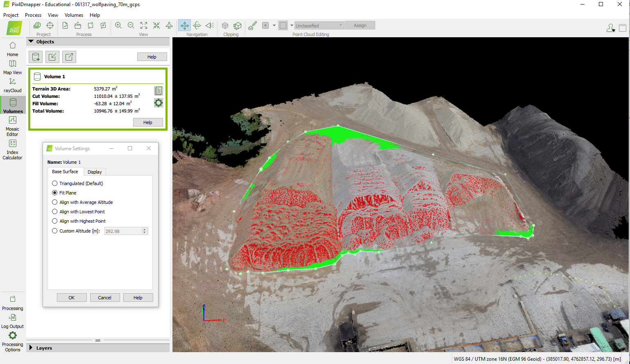Screen dimensions: 630x364
Task: Click the user account icon at top right
Action: coord(610,28)
